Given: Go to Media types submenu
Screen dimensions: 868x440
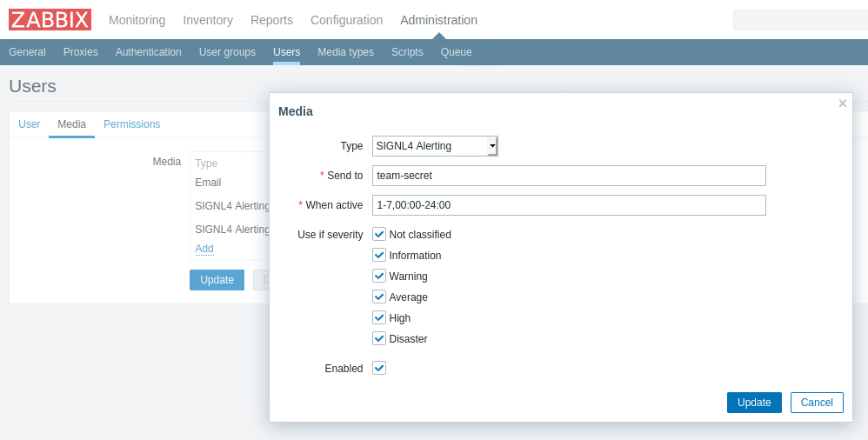Looking at the screenshot, I should pyautogui.click(x=345, y=52).
